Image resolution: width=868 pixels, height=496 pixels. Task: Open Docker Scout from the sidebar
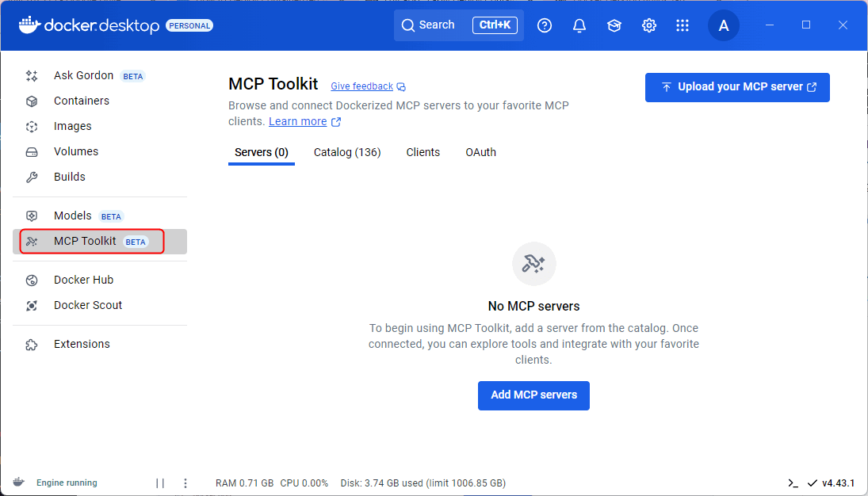(87, 305)
